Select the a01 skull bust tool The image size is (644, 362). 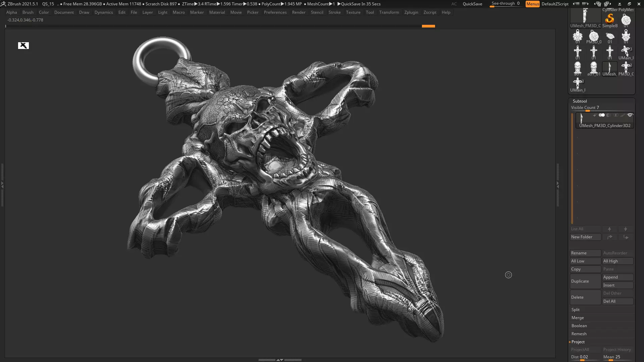tap(578, 69)
